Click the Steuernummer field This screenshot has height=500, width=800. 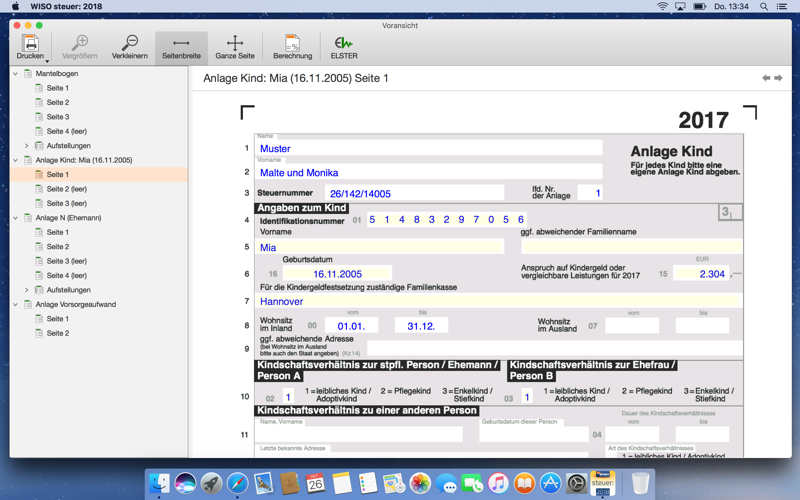(414, 193)
